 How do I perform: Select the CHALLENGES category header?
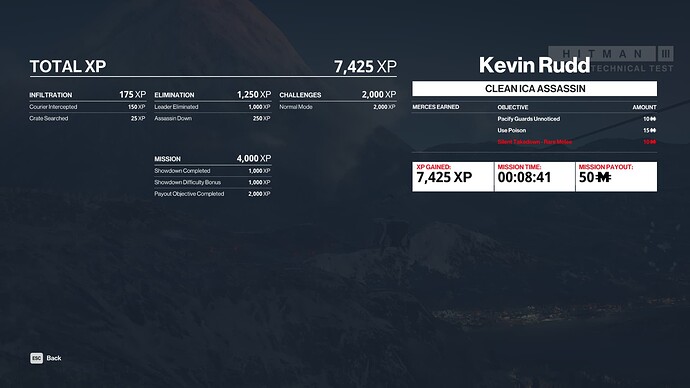click(300, 95)
